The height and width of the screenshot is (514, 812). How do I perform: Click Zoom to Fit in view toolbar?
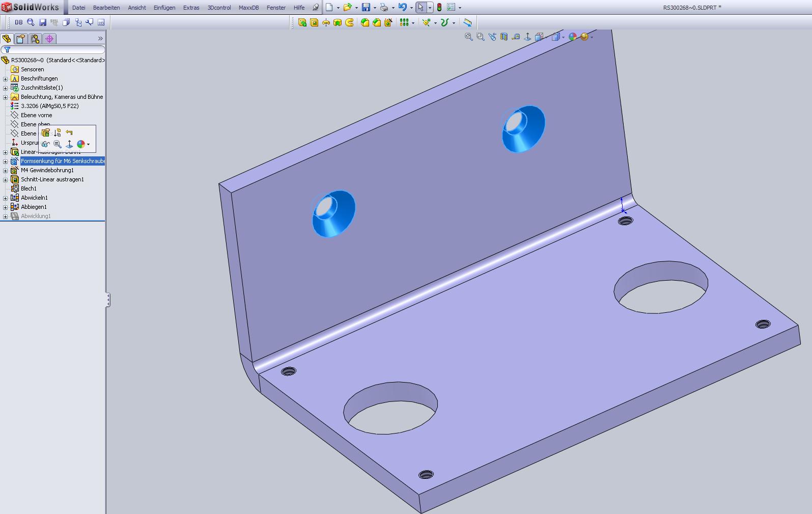(x=469, y=37)
